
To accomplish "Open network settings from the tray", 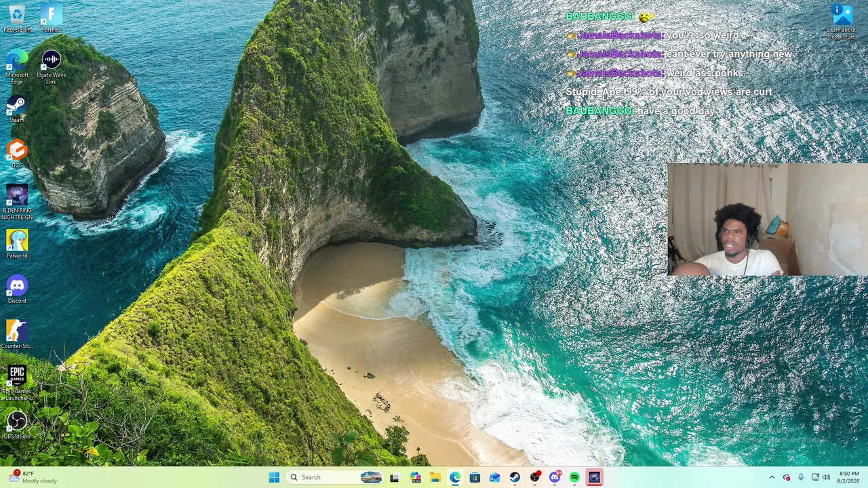I will [815, 477].
